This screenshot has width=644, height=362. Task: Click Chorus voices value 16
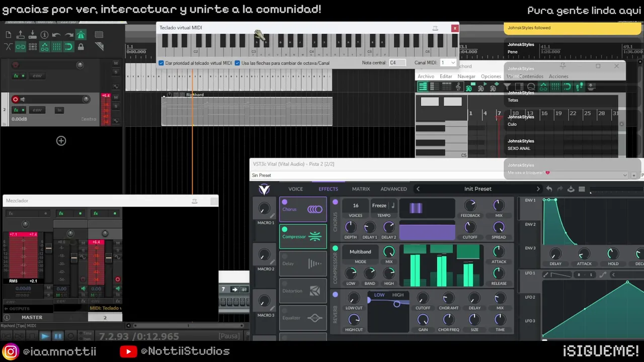coord(355,206)
